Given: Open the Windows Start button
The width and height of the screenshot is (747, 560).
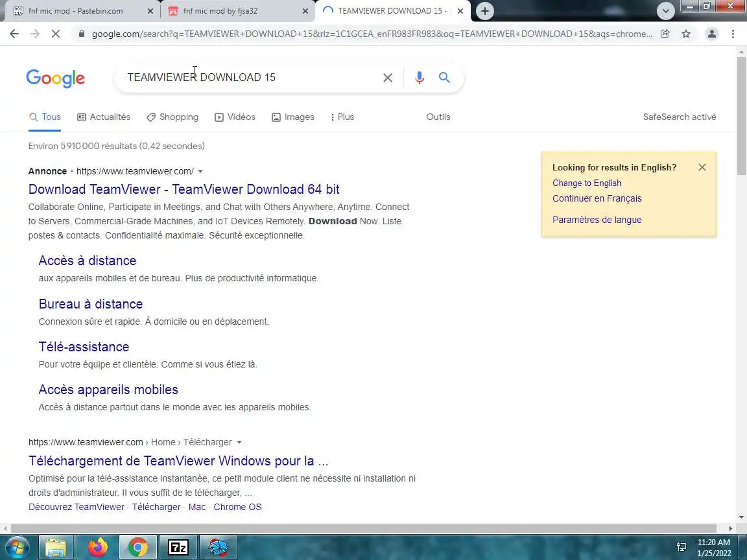Looking at the screenshot, I should (x=16, y=548).
